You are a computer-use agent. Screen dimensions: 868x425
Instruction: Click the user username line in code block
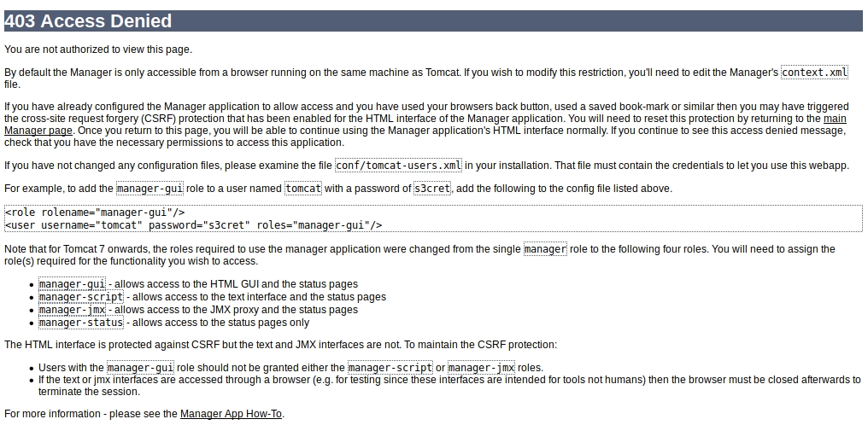(193, 225)
